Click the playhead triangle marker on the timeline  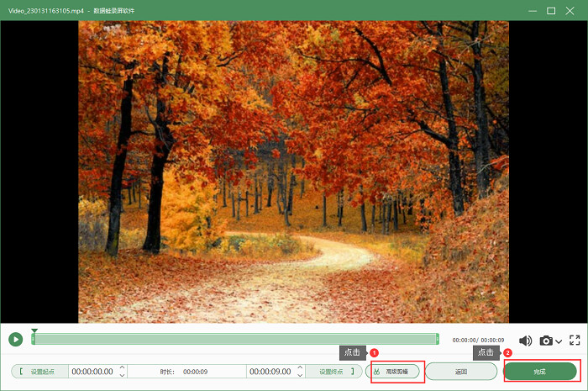tap(34, 330)
